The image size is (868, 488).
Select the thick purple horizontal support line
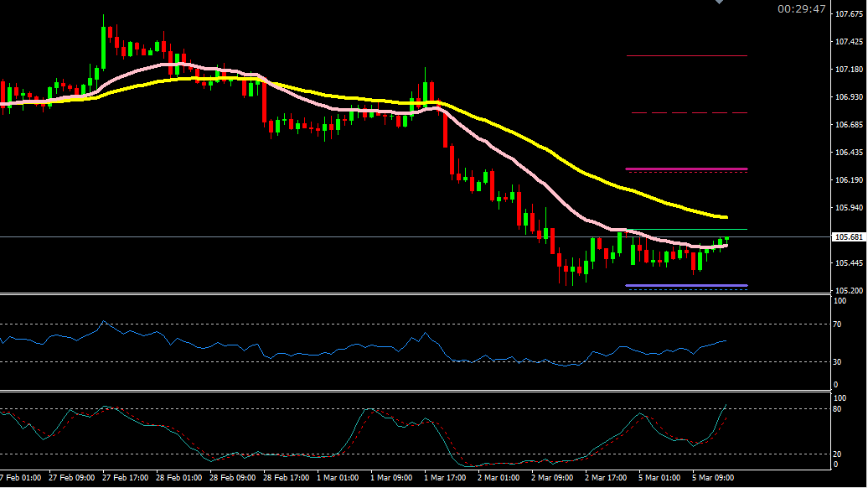pos(687,286)
